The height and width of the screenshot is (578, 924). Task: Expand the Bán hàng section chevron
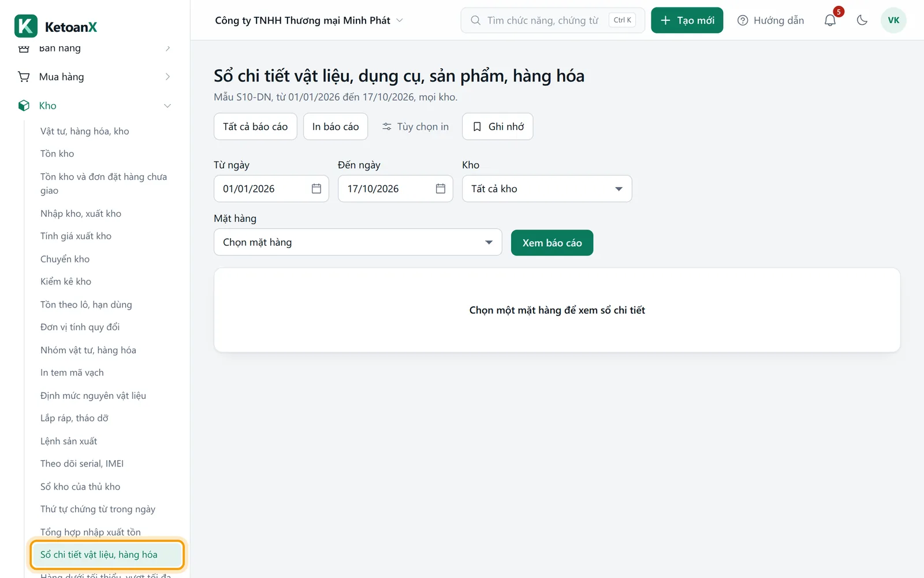(x=167, y=48)
